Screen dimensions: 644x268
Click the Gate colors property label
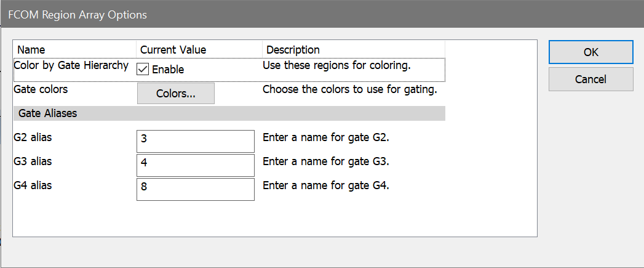click(x=41, y=89)
